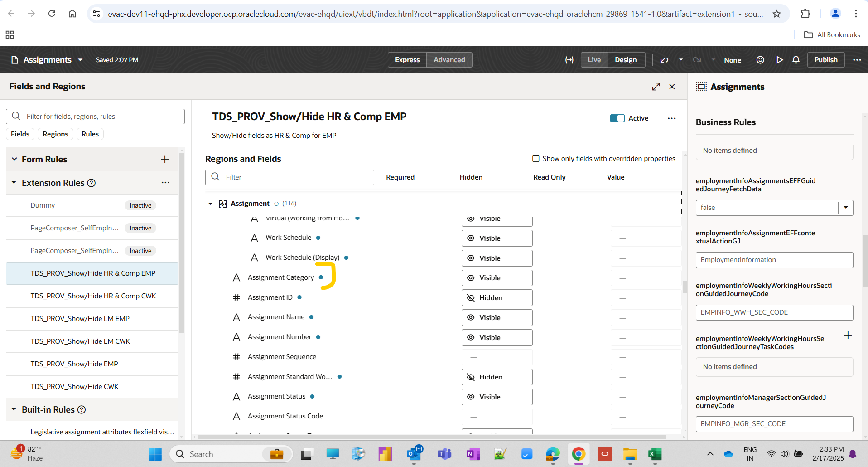Screen dimensions: 868x467
Task: Toggle Assignment Category visibility
Action: [497, 278]
